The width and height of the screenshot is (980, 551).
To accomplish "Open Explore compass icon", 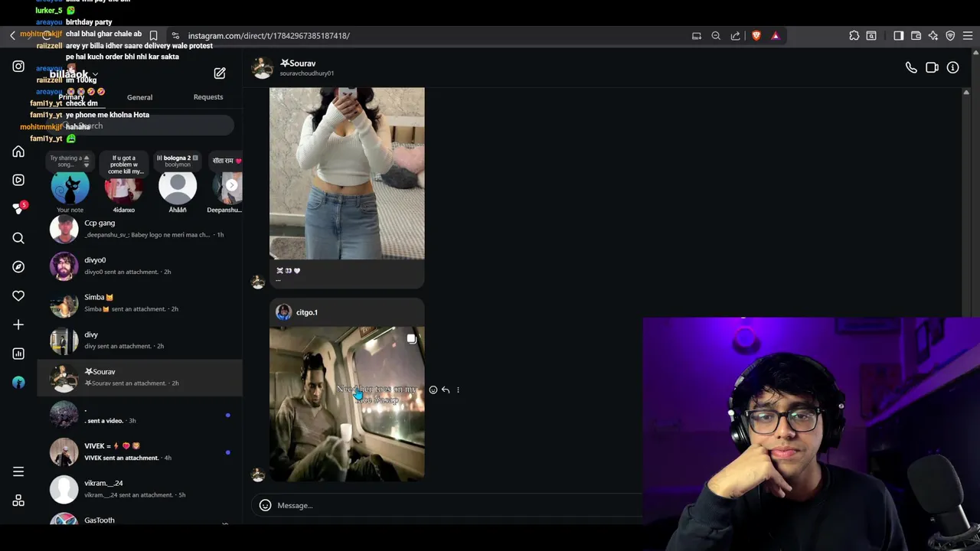I will (x=18, y=267).
